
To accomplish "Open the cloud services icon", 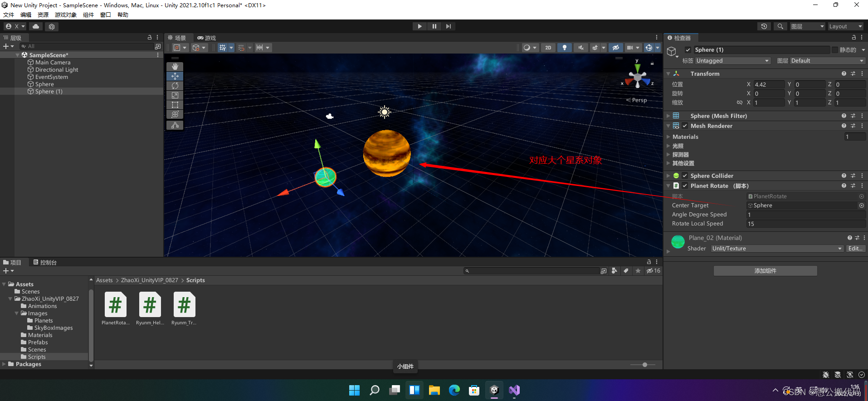I will click(36, 26).
